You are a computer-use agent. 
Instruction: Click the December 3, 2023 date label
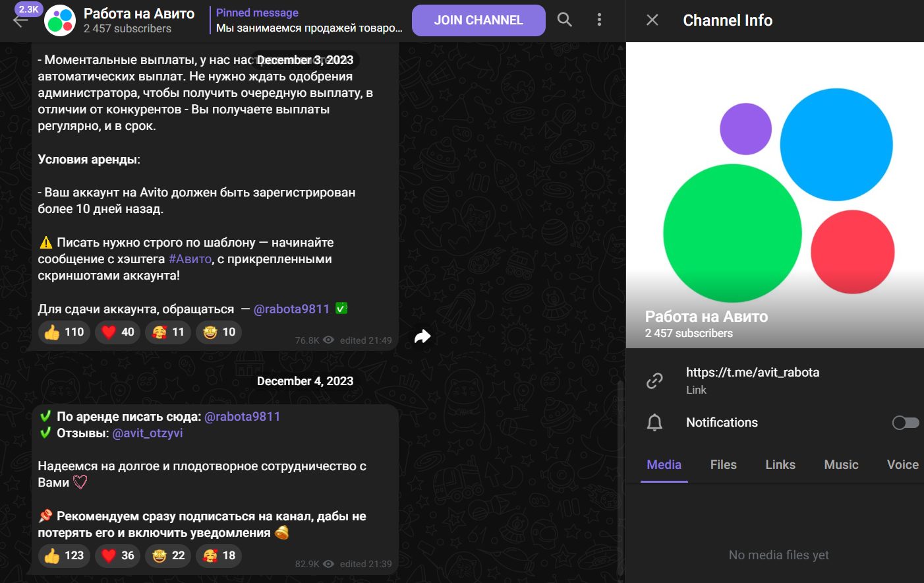[x=305, y=60]
